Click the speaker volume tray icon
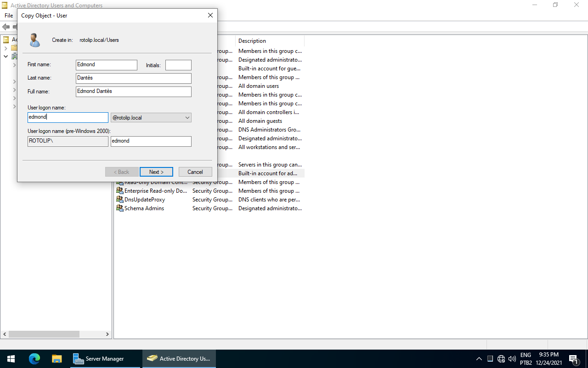This screenshot has width=588, height=368. tap(512, 359)
